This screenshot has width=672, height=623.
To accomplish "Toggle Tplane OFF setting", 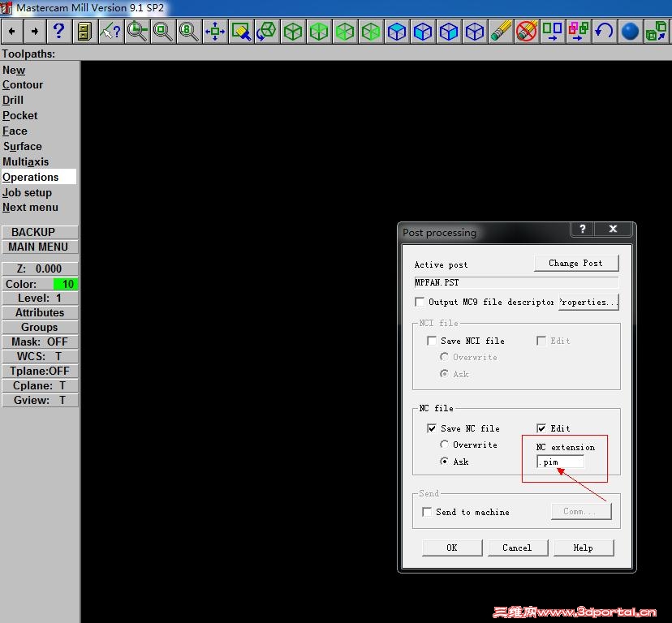I will [x=40, y=371].
